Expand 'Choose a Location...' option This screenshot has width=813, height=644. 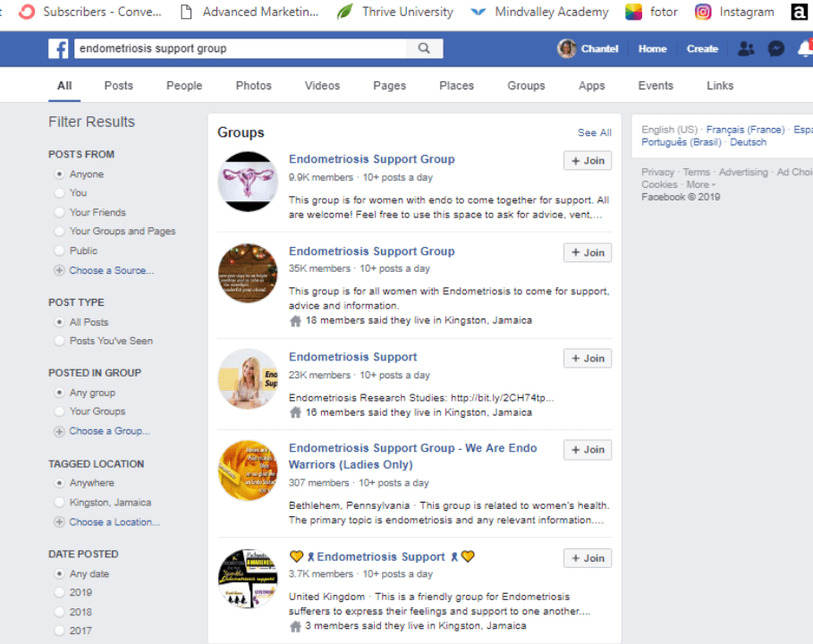coord(114,522)
